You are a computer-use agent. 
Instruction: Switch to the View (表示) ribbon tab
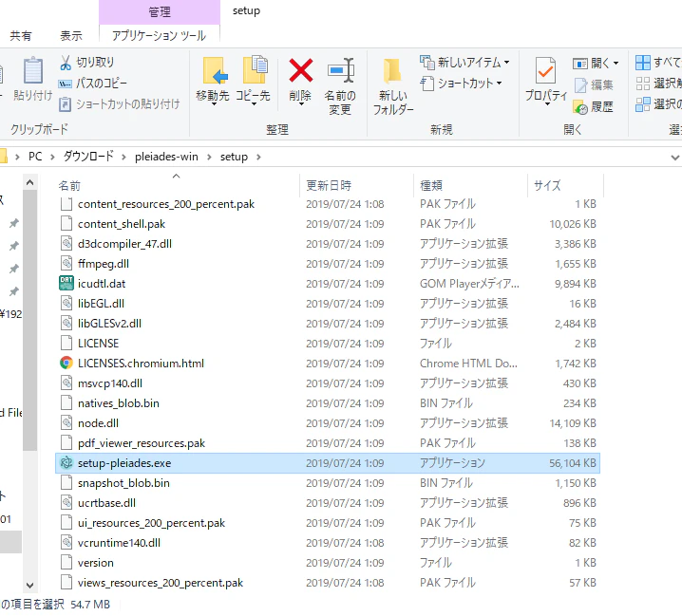pyautogui.click(x=71, y=36)
